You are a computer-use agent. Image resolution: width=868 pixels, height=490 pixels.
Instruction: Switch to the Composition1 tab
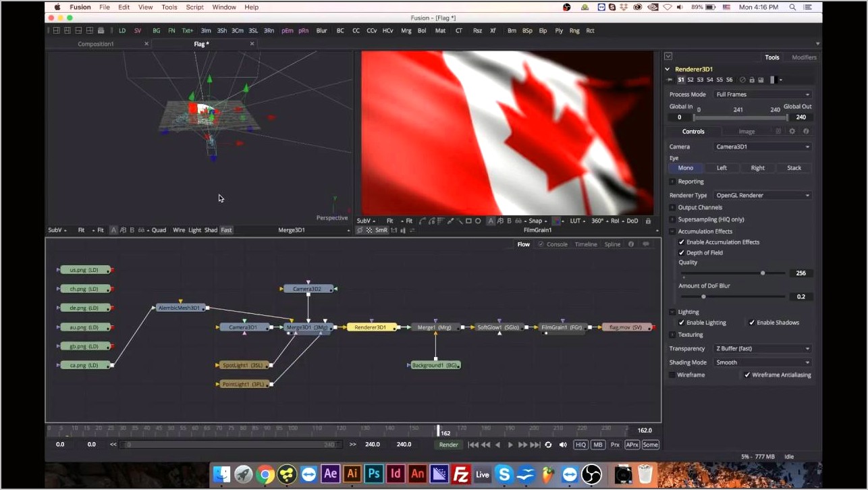pyautogui.click(x=96, y=44)
